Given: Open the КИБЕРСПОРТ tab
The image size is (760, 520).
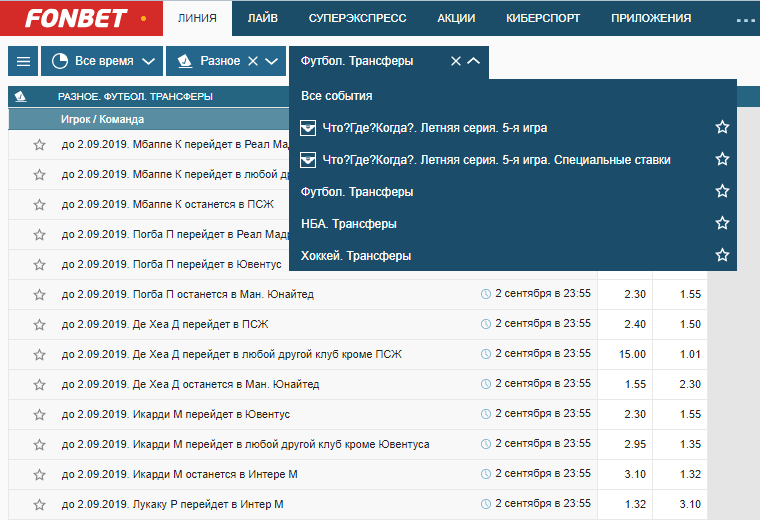Looking at the screenshot, I should pyautogui.click(x=543, y=18).
